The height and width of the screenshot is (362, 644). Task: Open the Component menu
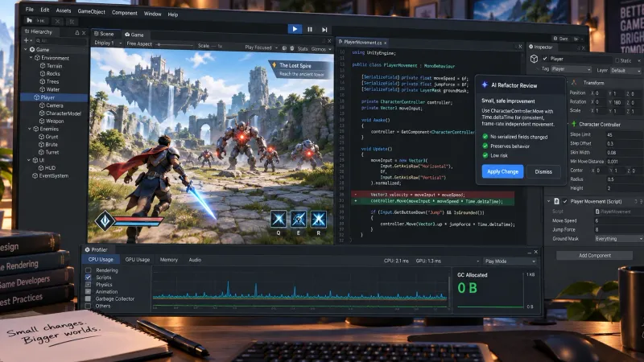[x=125, y=13]
